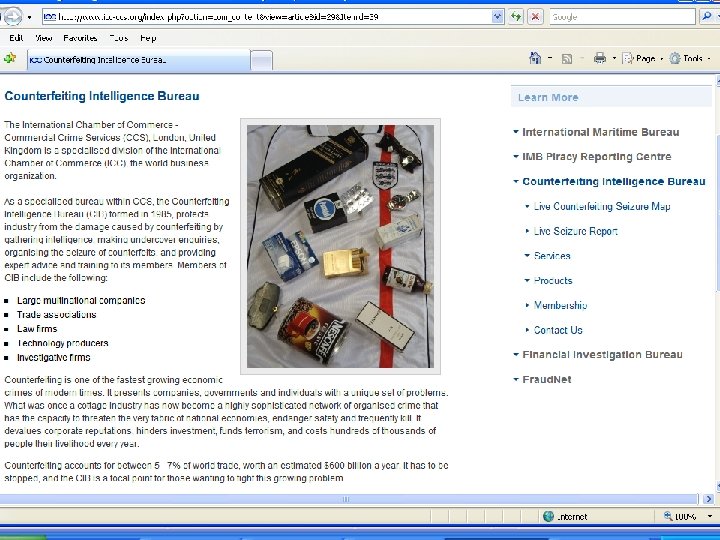This screenshot has width=720, height=540.
Task: Click horizontal scrollbar right arrow
Action: point(708,499)
